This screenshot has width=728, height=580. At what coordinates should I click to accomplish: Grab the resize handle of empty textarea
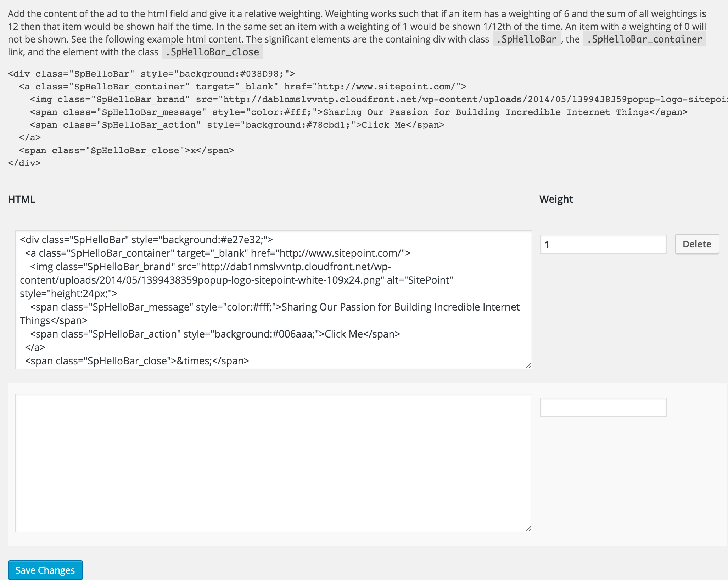528,529
